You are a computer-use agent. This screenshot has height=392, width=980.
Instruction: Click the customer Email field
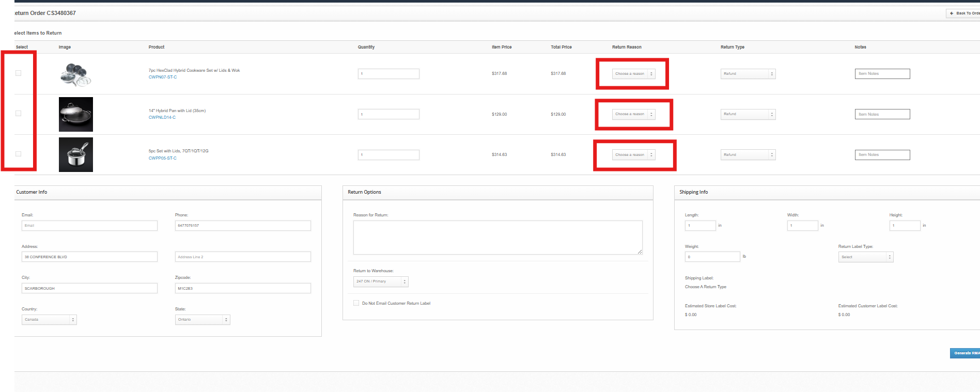(x=89, y=226)
